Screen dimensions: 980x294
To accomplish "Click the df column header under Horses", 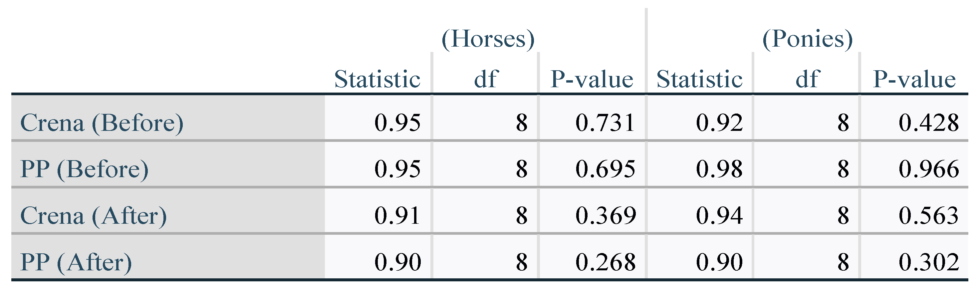I will [486, 79].
